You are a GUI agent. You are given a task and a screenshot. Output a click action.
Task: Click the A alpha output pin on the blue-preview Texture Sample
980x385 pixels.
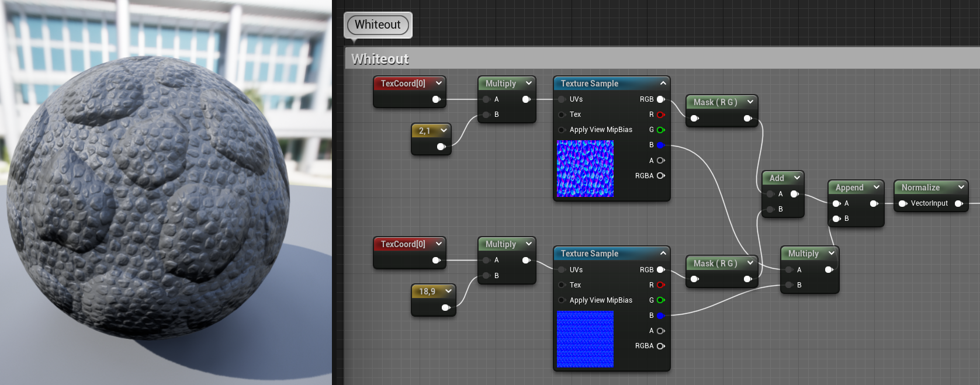click(x=661, y=331)
